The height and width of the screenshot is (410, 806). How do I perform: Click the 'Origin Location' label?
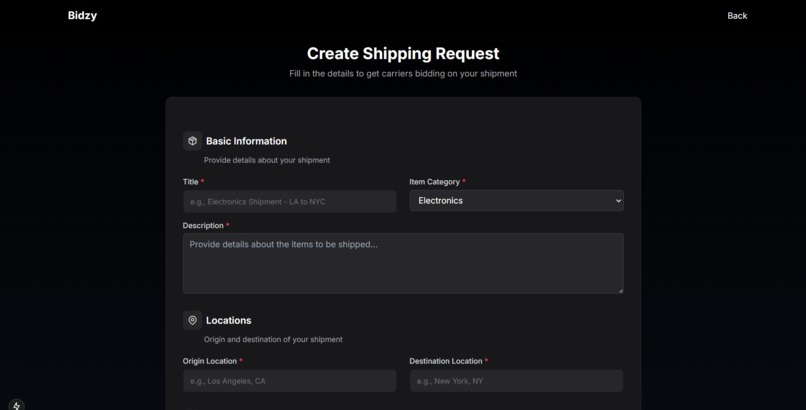click(x=210, y=361)
